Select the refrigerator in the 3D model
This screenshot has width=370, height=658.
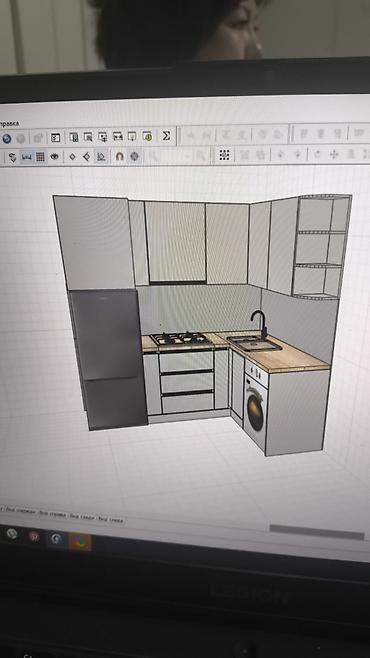(x=108, y=359)
